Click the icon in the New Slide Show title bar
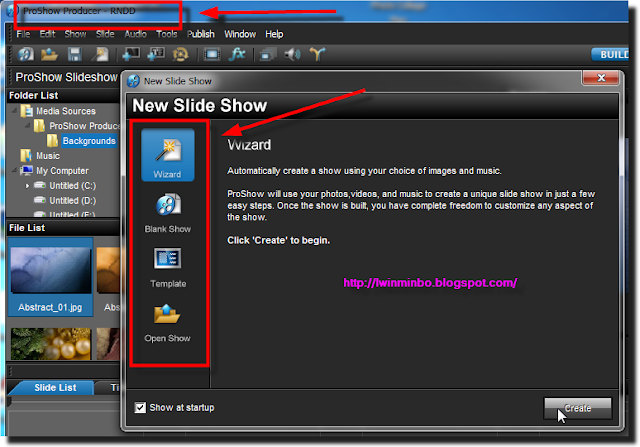 (x=133, y=81)
